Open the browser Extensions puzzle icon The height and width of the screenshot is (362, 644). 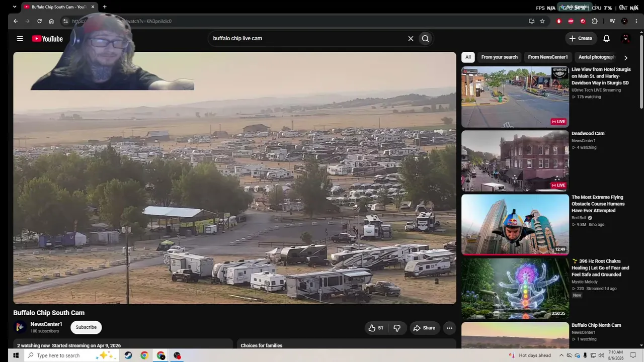595,21
